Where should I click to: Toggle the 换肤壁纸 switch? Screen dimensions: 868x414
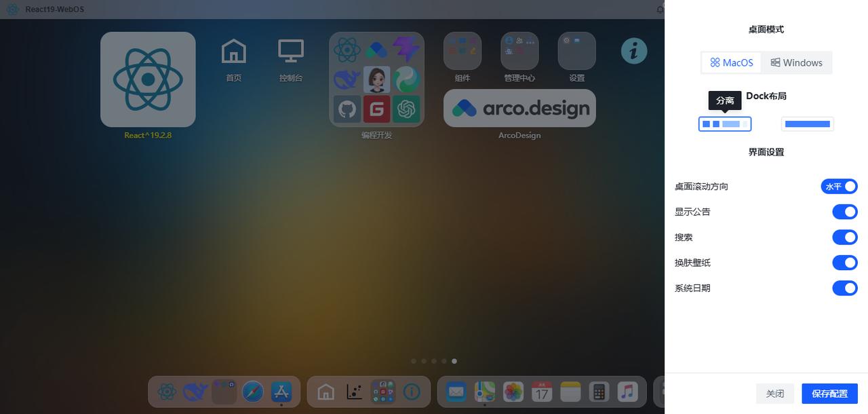845,263
